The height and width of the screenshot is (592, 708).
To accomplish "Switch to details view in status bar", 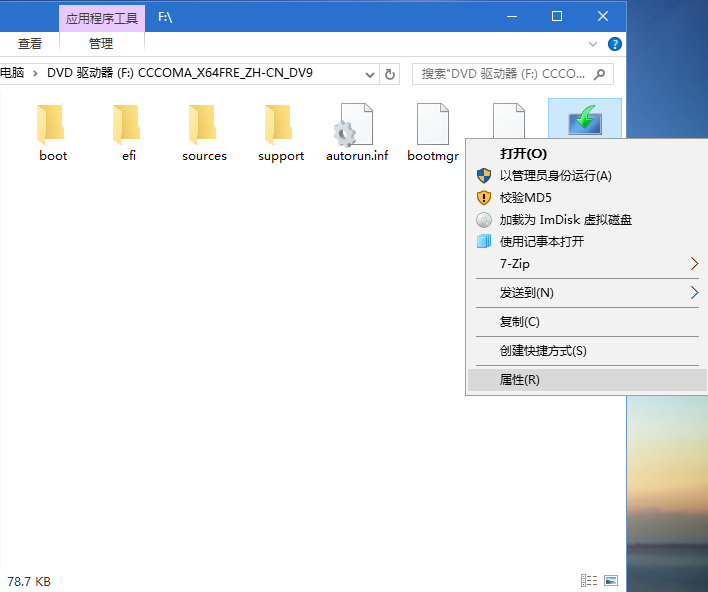I will coord(589,580).
